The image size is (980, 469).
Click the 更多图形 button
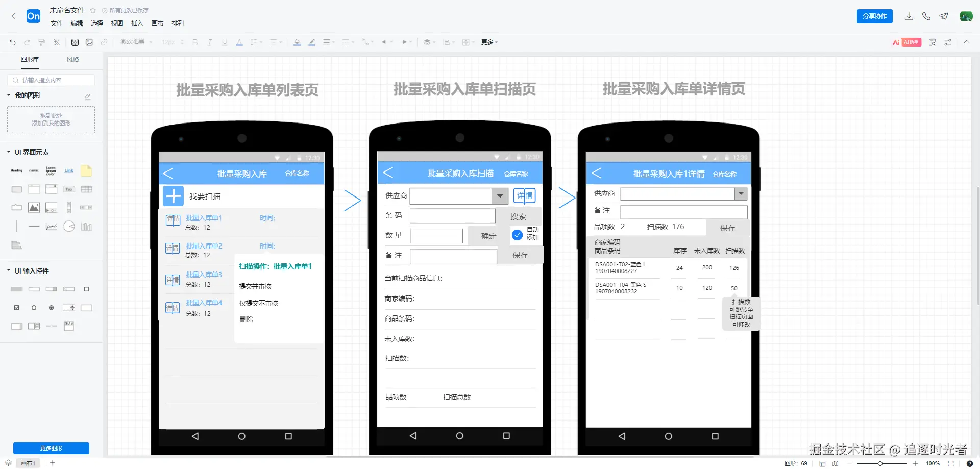[x=51, y=448]
